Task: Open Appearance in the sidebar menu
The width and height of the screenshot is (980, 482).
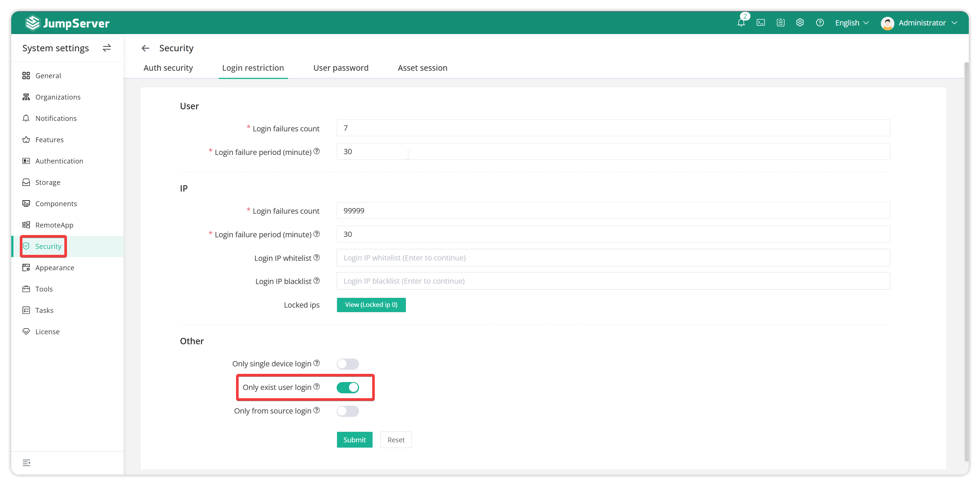Action: click(x=67, y=267)
